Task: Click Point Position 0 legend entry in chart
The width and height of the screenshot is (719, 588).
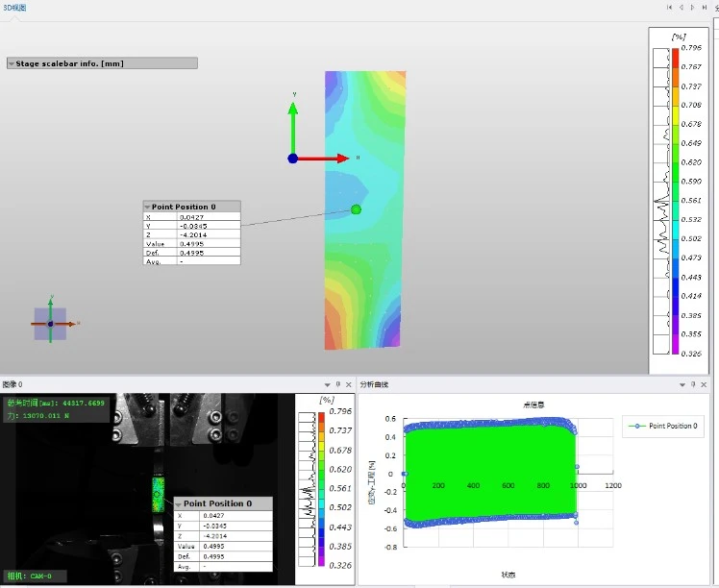Action: point(665,426)
